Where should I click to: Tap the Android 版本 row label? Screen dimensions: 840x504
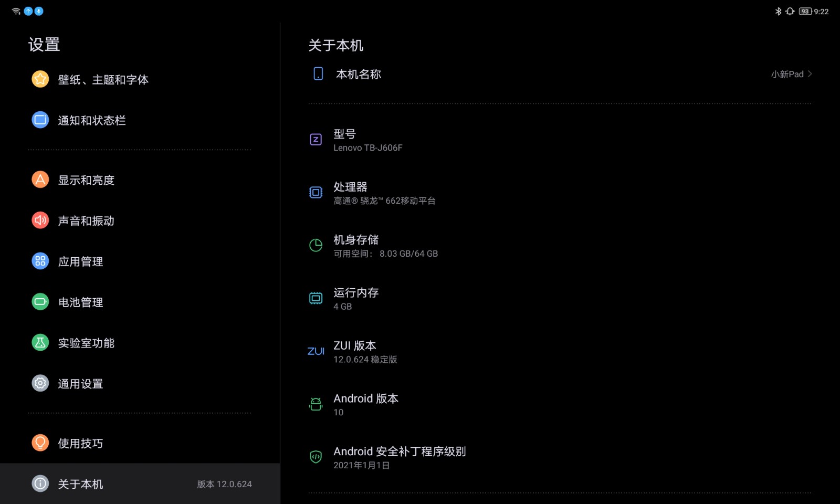(366, 398)
